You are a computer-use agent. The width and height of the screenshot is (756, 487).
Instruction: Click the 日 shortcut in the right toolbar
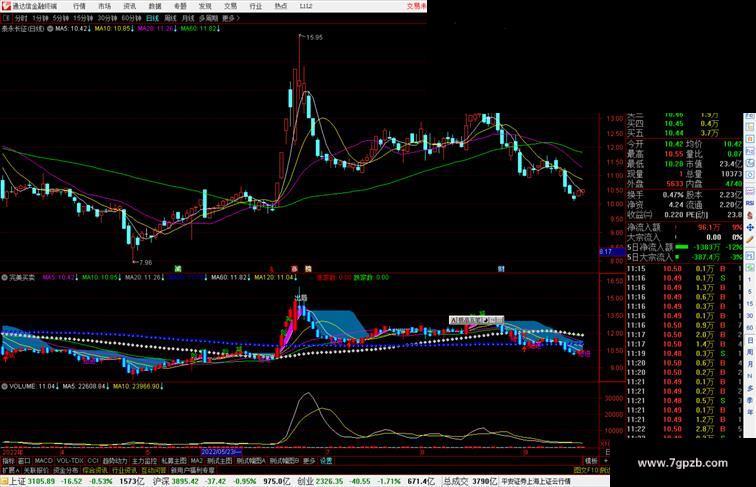[x=750, y=340]
